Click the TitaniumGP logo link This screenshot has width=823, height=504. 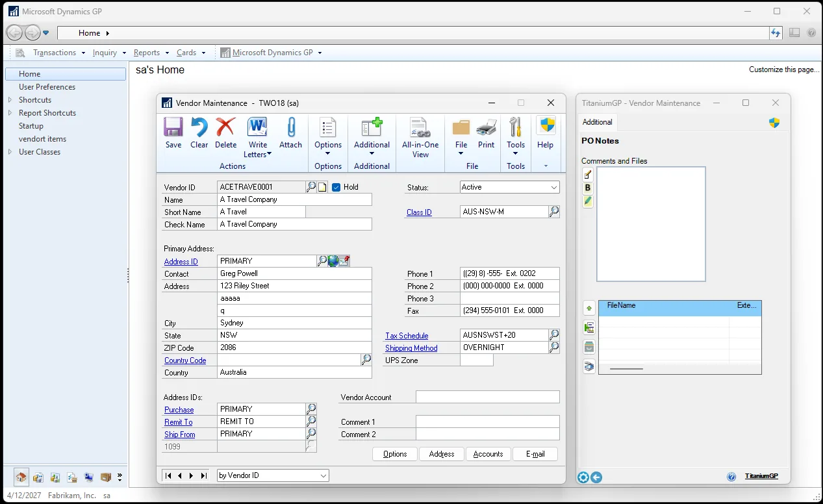point(761,477)
